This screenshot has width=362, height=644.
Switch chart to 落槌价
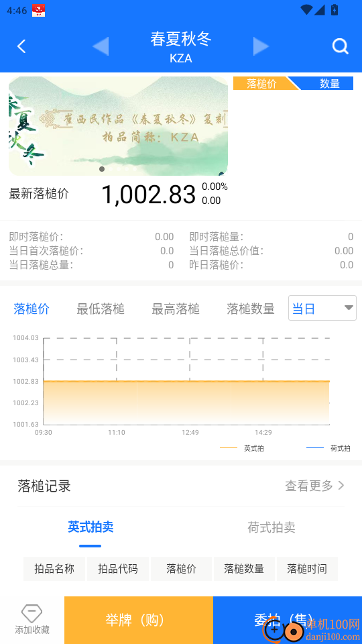coord(32,309)
